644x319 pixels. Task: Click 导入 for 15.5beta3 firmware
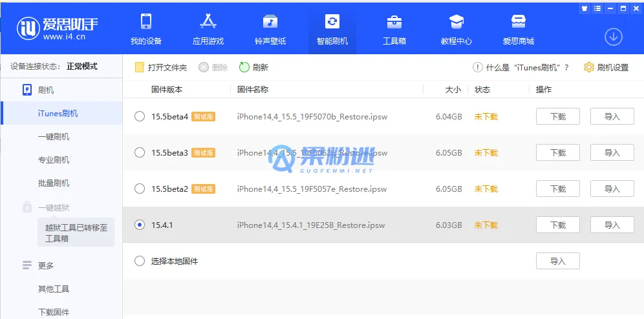[612, 152]
